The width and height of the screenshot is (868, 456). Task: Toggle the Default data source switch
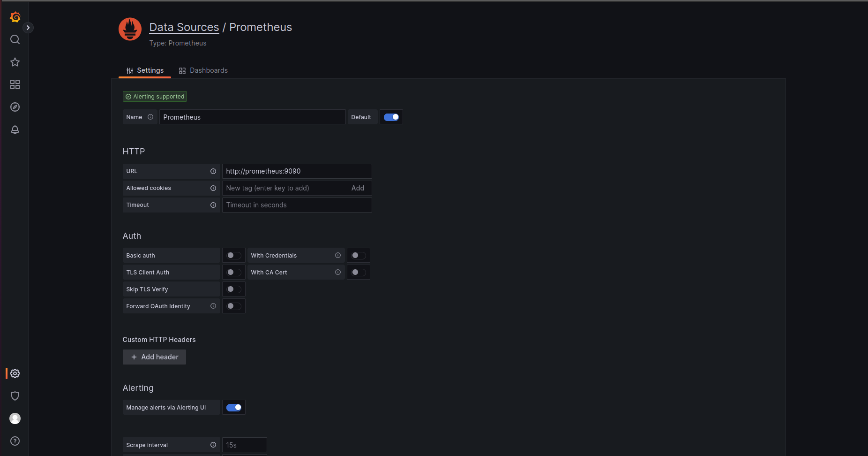(391, 117)
